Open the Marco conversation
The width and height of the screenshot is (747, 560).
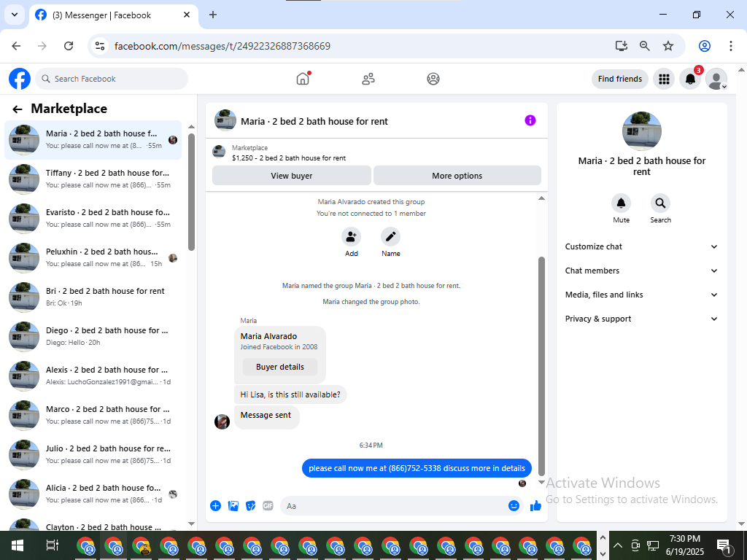click(93, 415)
